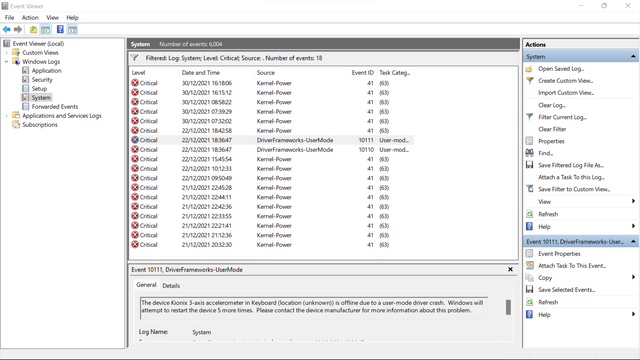Click the Show/Hide Console Tree toolbar icon
Viewport: 640px width, 360px height.
click(x=46, y=29)
